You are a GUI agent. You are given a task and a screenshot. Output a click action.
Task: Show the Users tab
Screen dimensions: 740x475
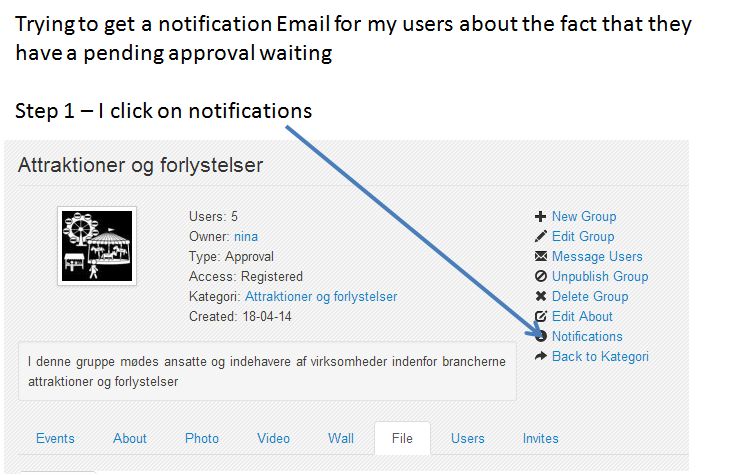point(468,438)
